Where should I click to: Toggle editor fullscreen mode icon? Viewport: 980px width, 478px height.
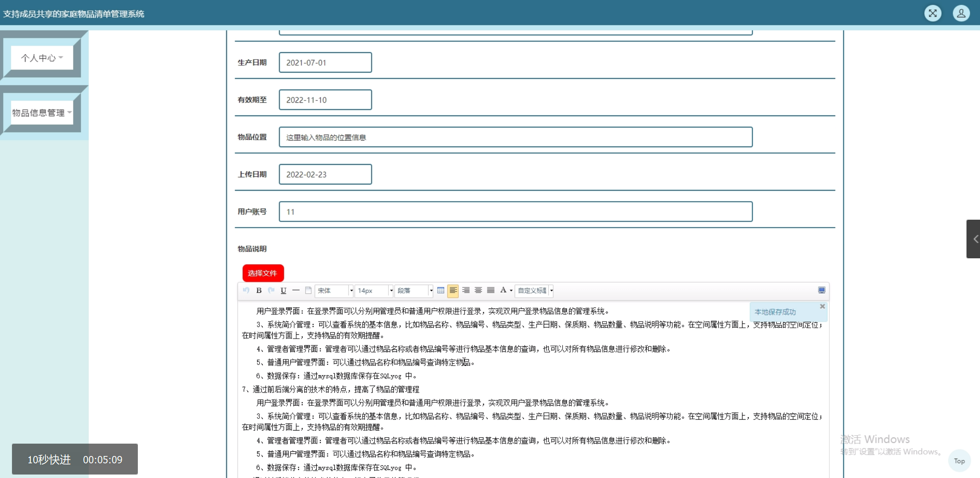click(821, 290)
